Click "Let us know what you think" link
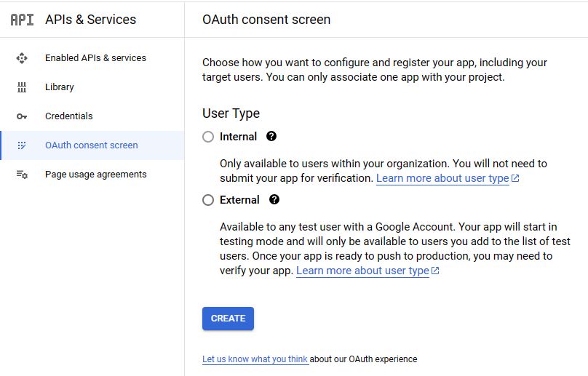This screenshot has height=376, width=588. click(x=255, y=359)
